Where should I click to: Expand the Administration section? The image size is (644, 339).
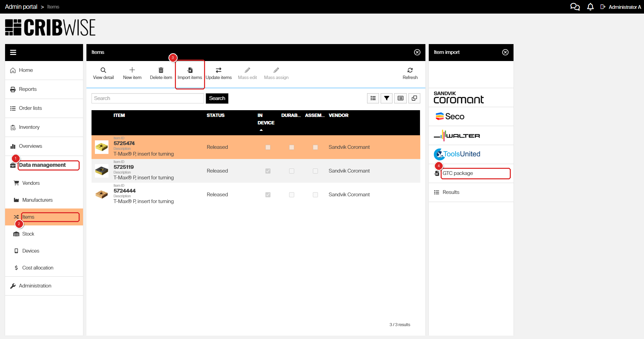[x=44, y=286]
